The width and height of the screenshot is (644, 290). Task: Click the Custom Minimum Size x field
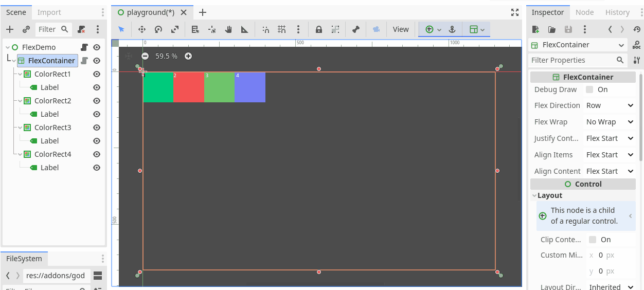[x=611, y=255]
